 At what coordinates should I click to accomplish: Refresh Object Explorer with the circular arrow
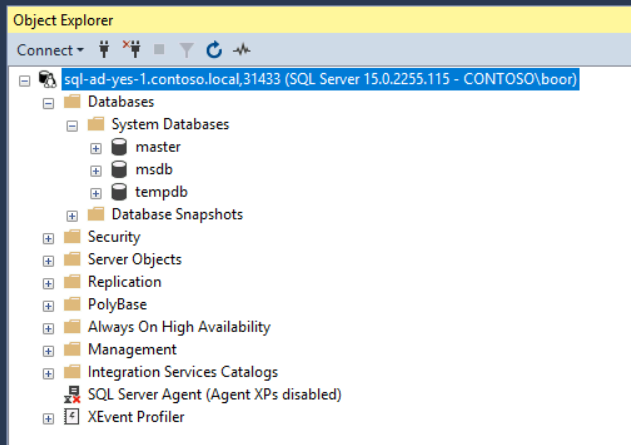tap(214, 50)
